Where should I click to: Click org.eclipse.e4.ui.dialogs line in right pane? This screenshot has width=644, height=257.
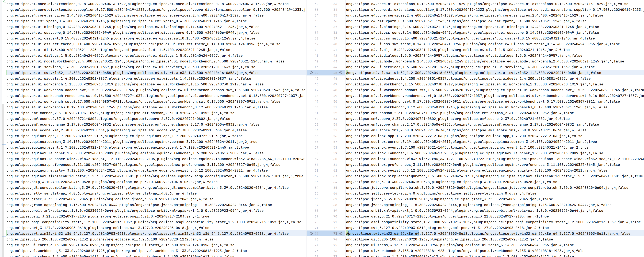[x=464, y=56]
